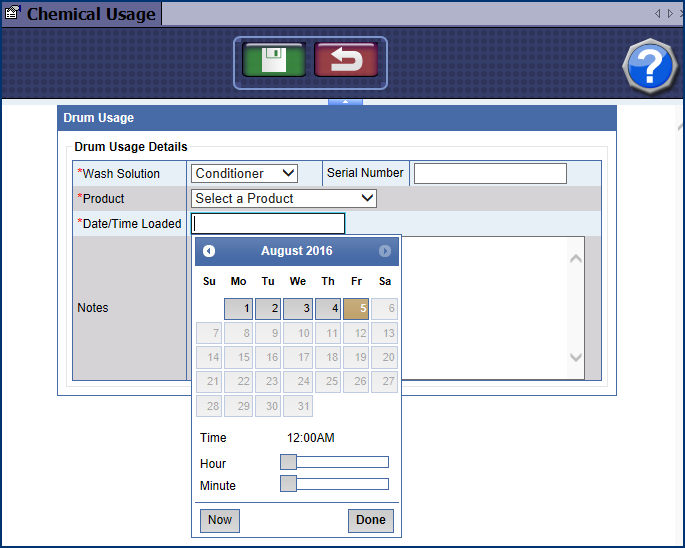Image resolution: width=685 pixels, height=548 pixels.
Task: Go to previous month in calendar
Action: pos(209,251)
